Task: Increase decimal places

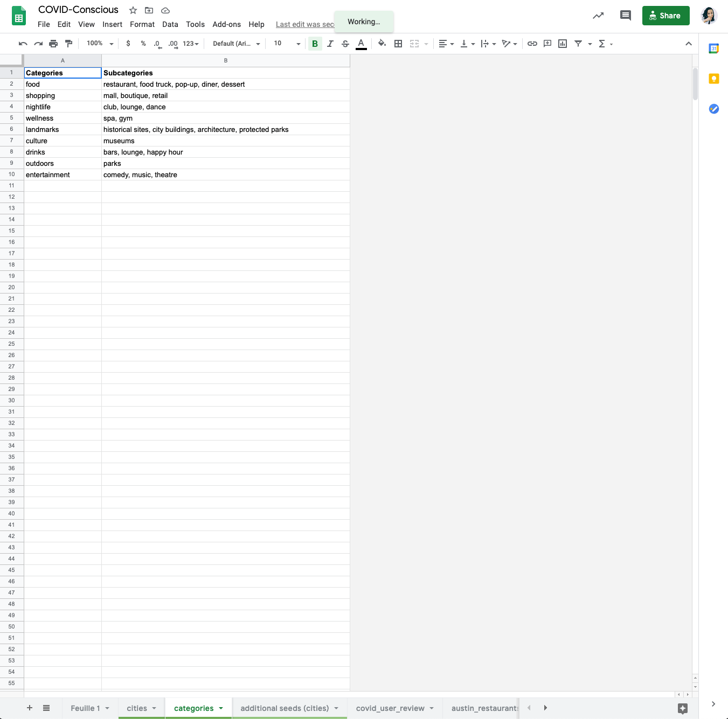Action: (x=173, y=44)
